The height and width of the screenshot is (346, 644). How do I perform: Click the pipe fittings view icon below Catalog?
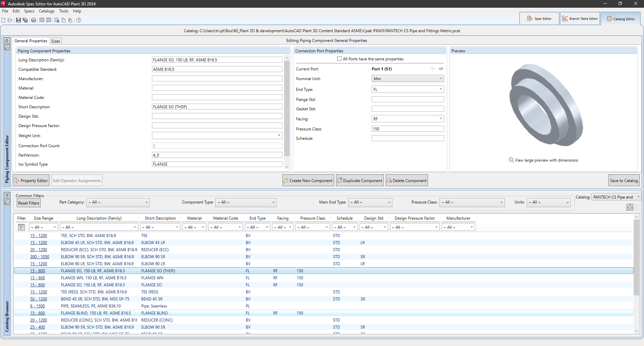pos(630,207)
